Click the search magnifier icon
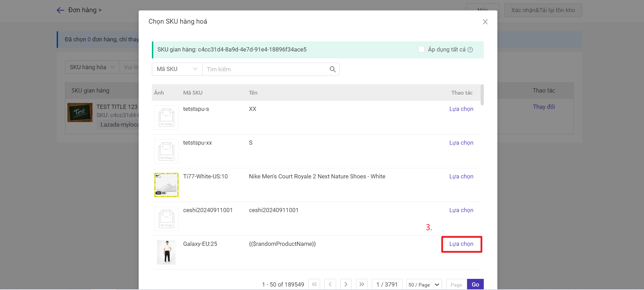The width and height of the screenshot is (644, 290). click(x=332, y=69)
